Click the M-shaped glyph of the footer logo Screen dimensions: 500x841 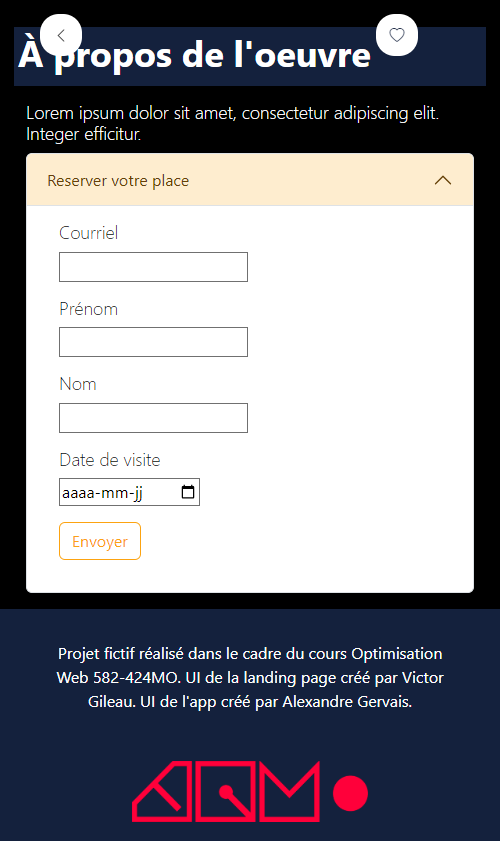pyautogui.click(x=290, y=792)
